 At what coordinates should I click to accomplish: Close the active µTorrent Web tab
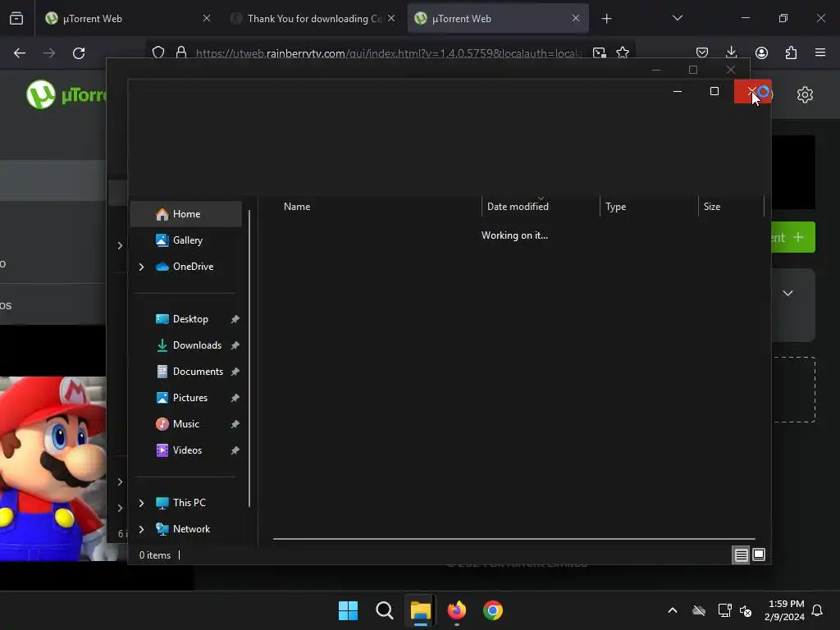click(x=576, y=18)
